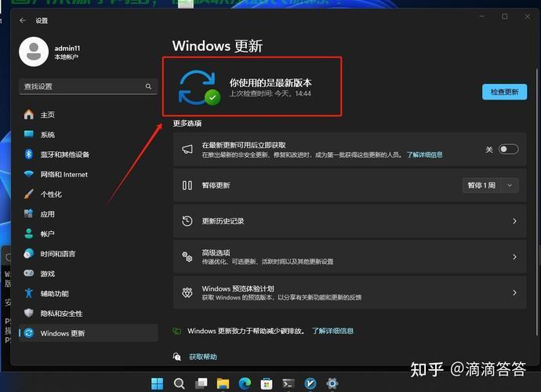Open File Explorer from the taskbar
Viewport: 541px width, 392px height.
(223, 383)
